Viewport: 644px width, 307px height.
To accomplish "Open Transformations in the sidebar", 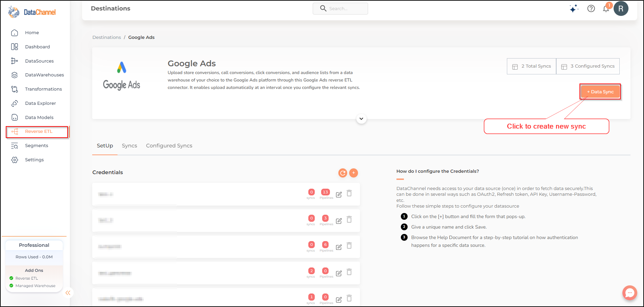I will coord(43,89).
